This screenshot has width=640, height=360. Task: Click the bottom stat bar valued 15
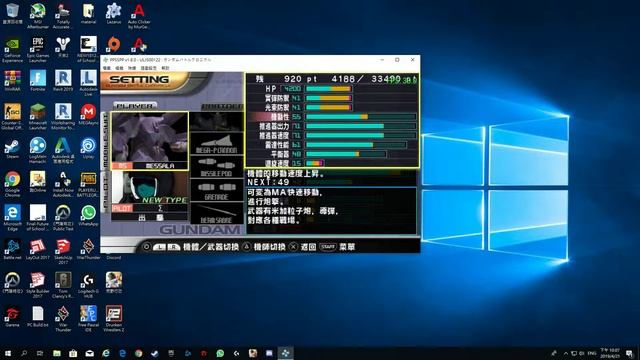[x=315, y=163]
